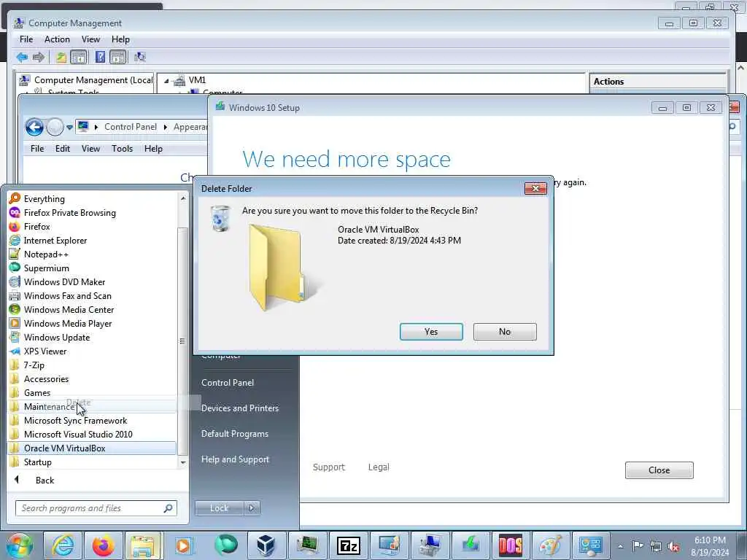Image resolution: width=747 pixels, height=560 pixels.
Task: Open DOS application on the taskbar
Action: 510,545
